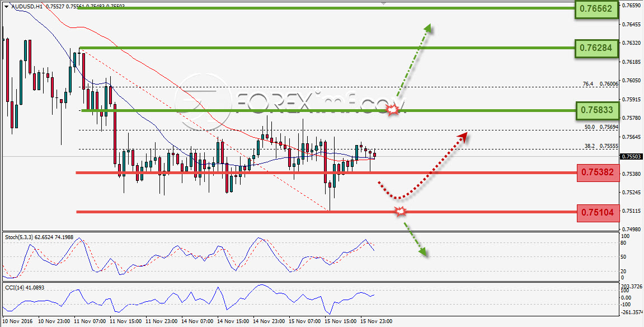Click time axis label 15 Nov 15:00
The image size is (644, 327).
click(341, 321)
